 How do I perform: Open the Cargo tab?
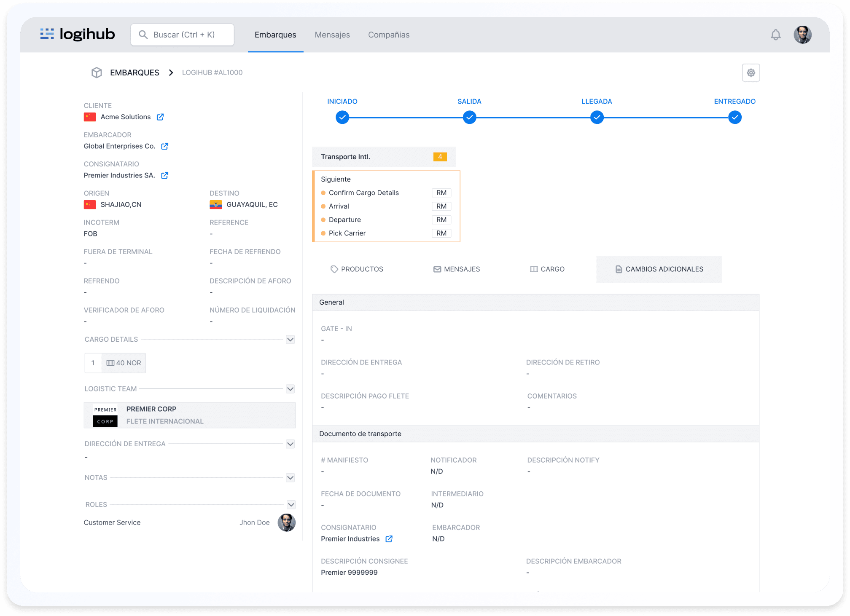[547, 269]
